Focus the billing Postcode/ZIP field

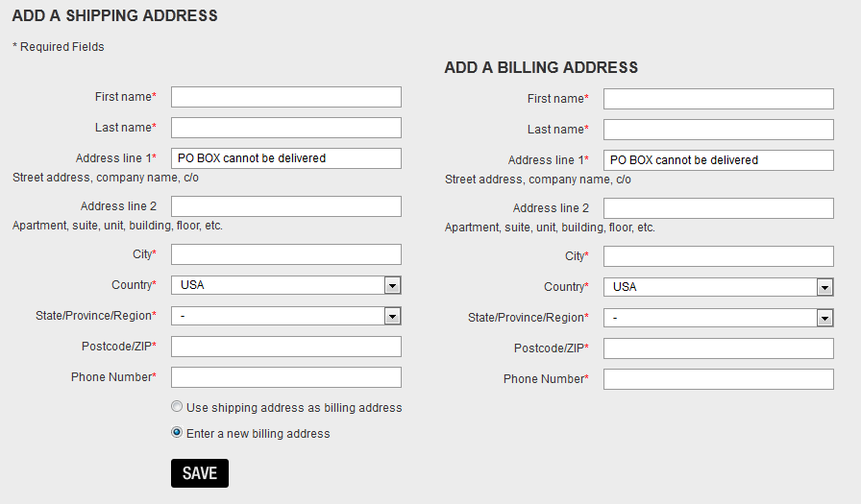click(x=719, y=348)
